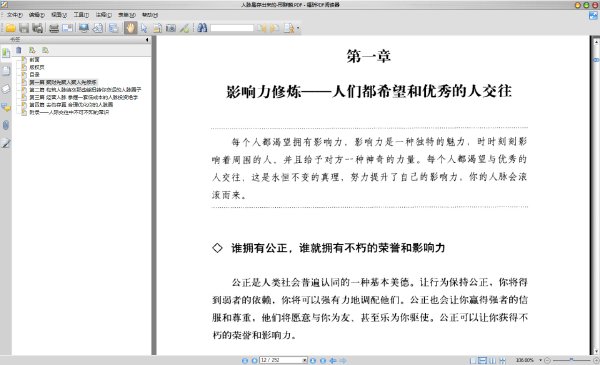Click the next view grey arrow

coord(343,360)
